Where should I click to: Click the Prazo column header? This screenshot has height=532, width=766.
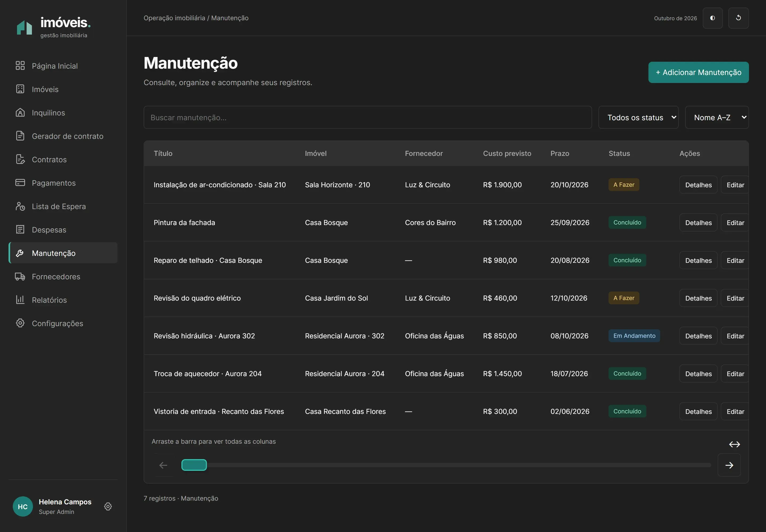[560, 153]
